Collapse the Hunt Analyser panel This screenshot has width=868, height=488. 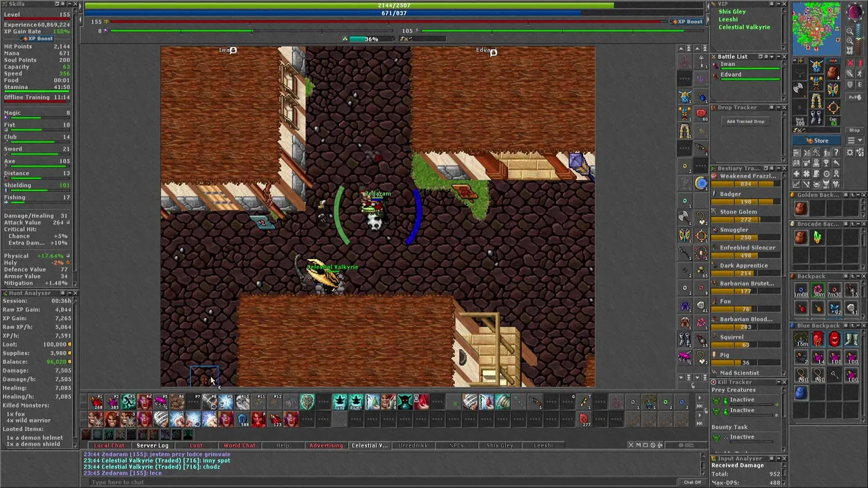[x=70, y=293]
